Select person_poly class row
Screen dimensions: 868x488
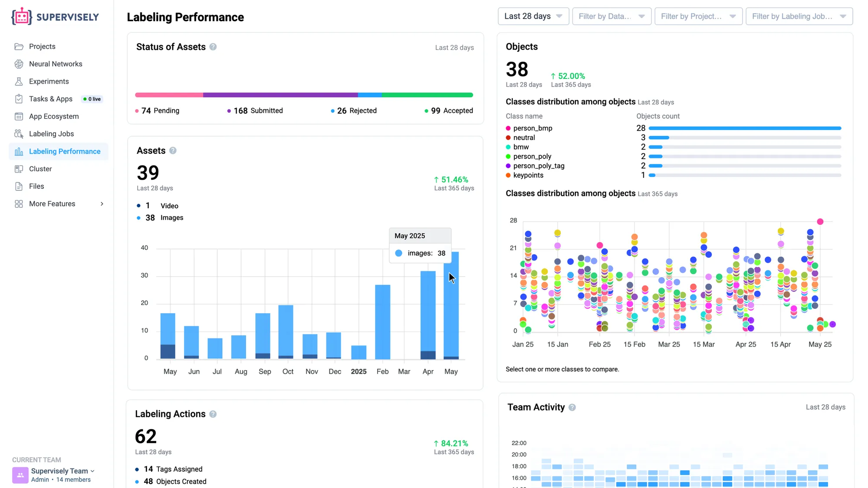[673, 157]
